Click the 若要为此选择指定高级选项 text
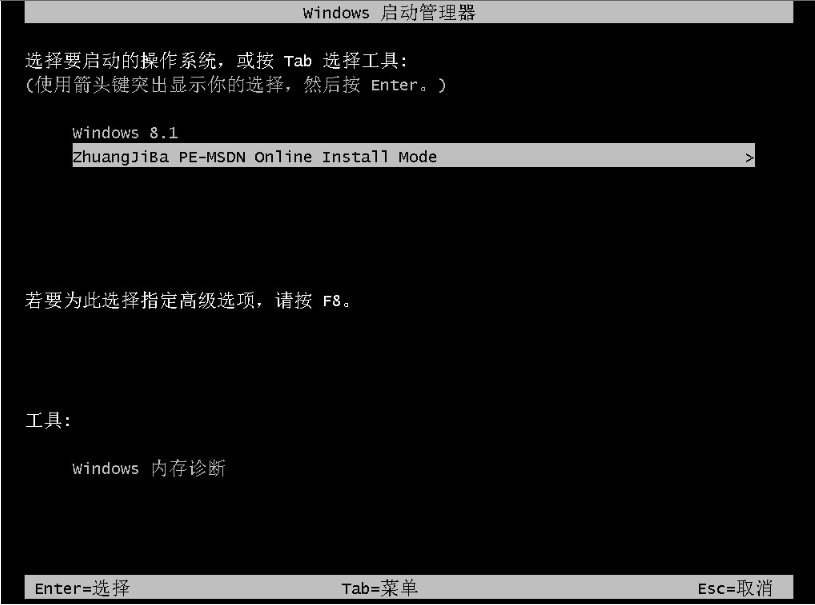Screen dimensions: 815x605 (140, 300)
